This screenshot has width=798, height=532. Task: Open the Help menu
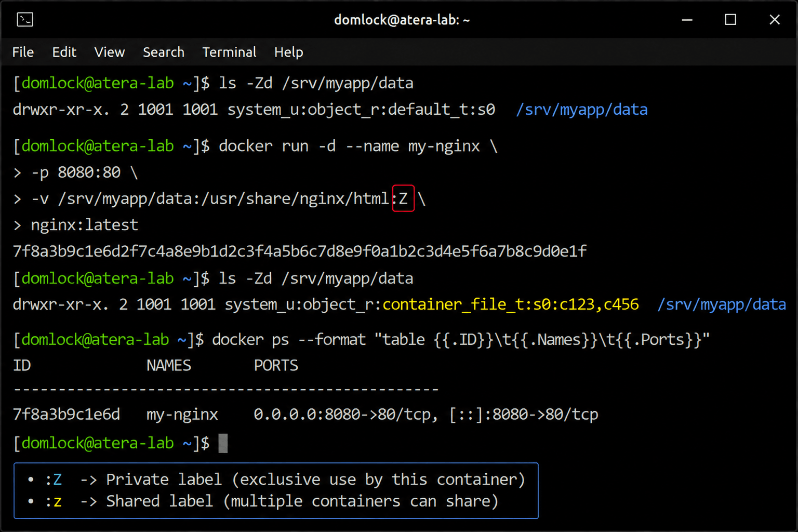pos(289,52)
